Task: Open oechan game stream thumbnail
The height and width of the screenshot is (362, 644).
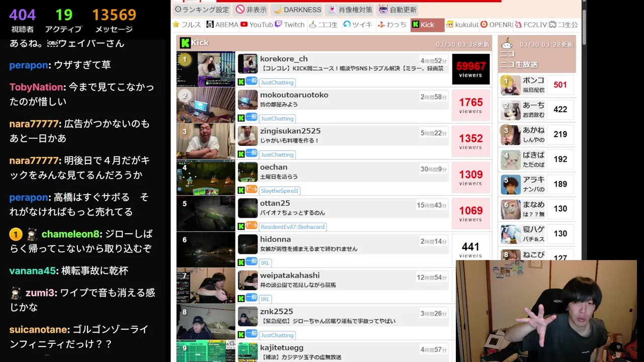Action: pos(206,177)
